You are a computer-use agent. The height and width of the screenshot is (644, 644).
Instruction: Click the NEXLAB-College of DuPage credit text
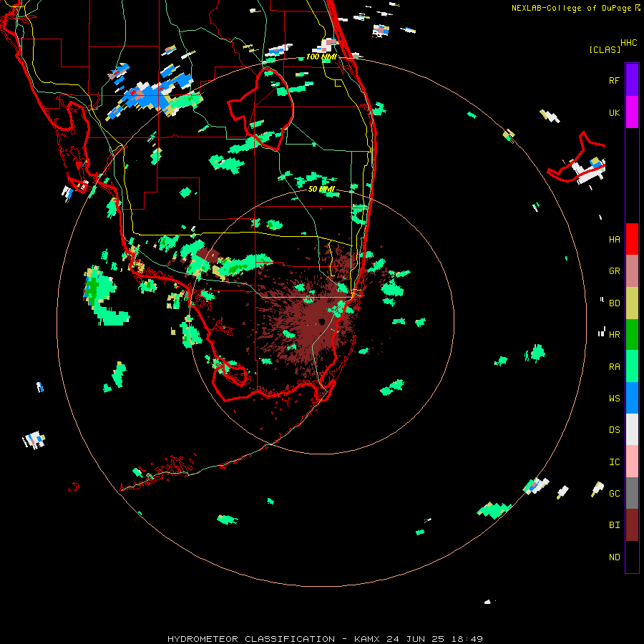click(571, 8)
